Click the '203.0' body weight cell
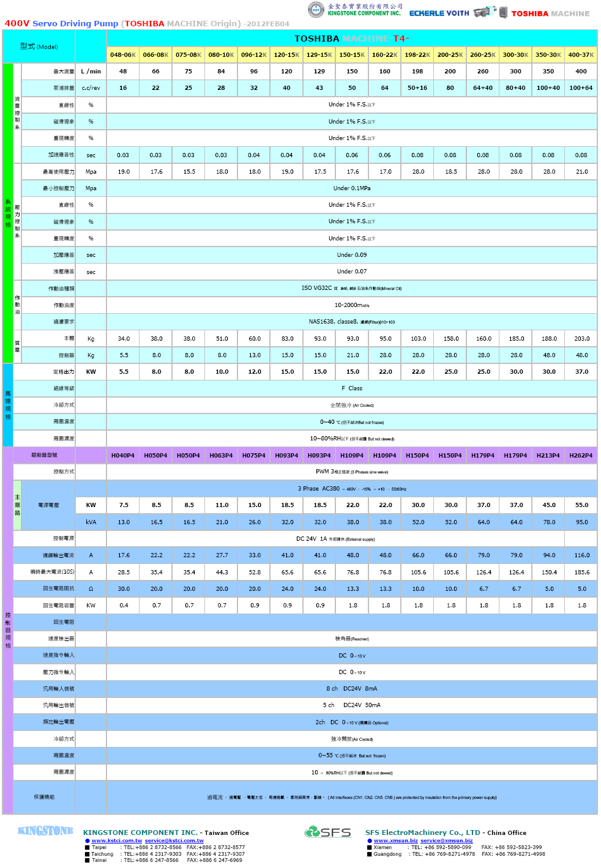The width and height of the screenshot is (601, 868). 581,338
